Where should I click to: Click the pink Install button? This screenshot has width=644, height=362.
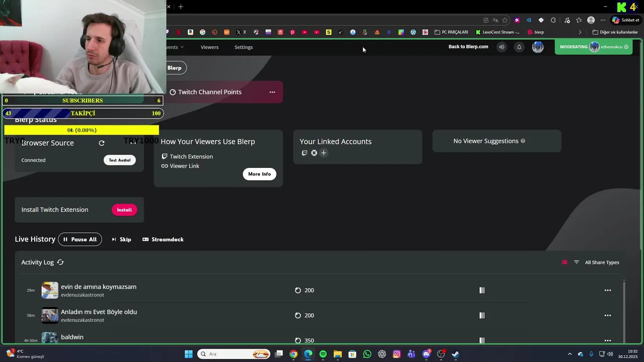[x=124, y=210]
